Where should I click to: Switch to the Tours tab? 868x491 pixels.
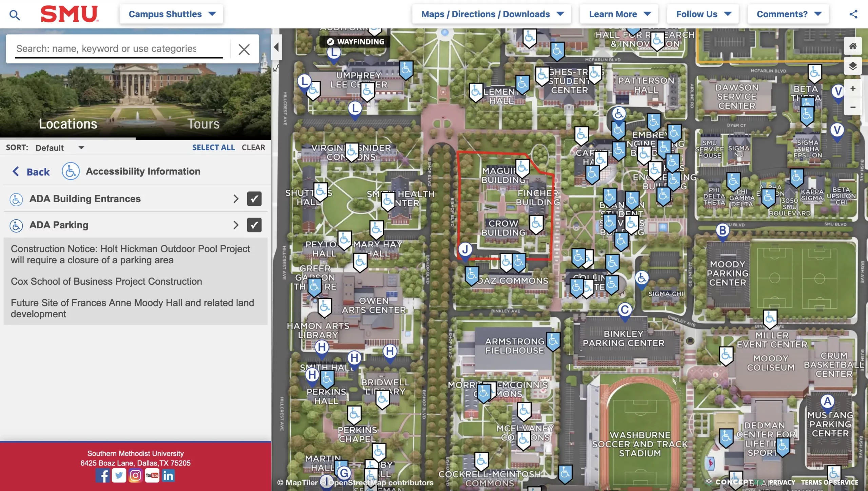(203, 124)
